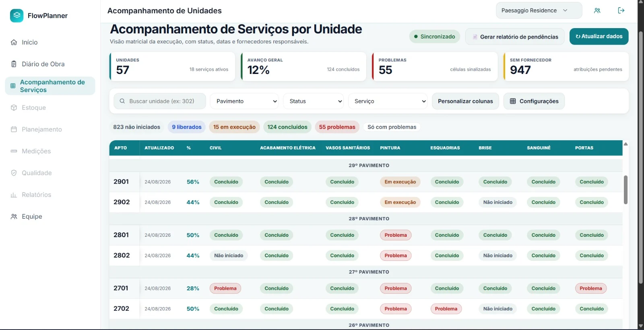Click the Qualidade shield icon
Image resolution: width=644 pixels, height=330 pixels.
click(x=14, y=173)
